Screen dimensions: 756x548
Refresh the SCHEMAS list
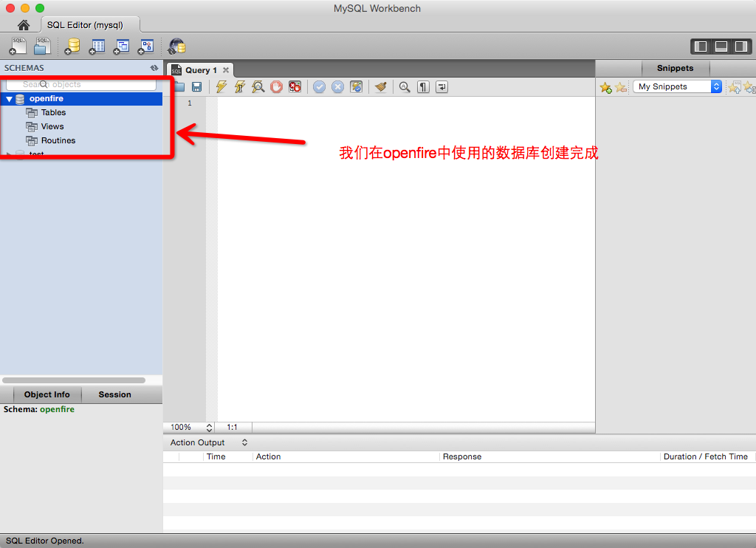pos(154,68)
